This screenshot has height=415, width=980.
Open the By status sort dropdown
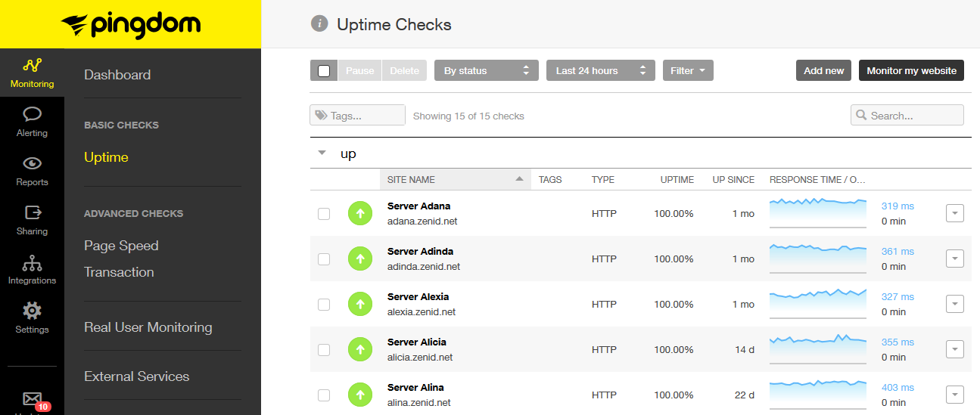(x=487, y=70)
